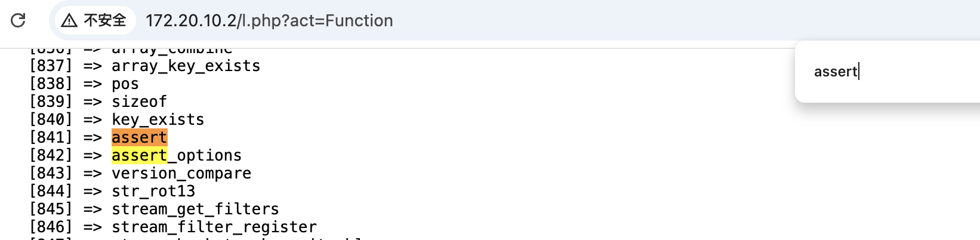The width and height of the screenshot is (980, 240).
Task: Click the [843] array index
Action: point(51,173)
